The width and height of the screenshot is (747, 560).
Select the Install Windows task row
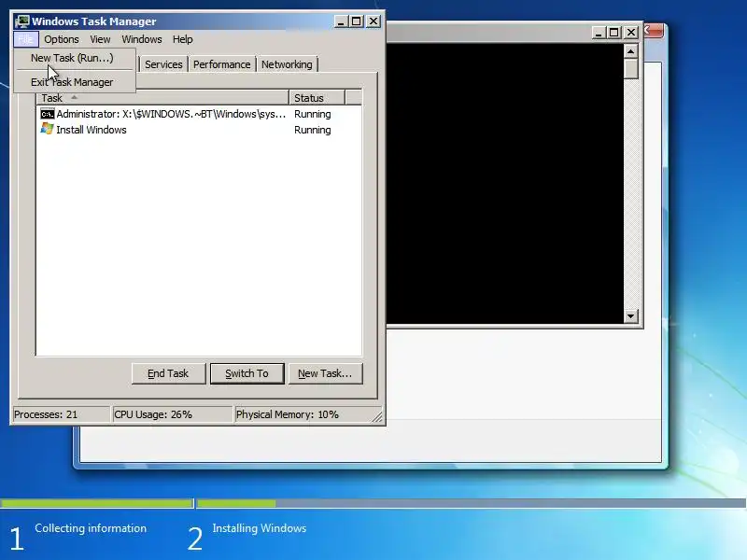[199, 130]
